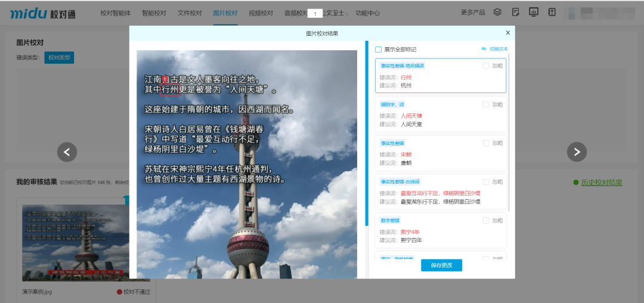The width and height of the screenshot is (644, 303).
Task: Go to next image with right arrow
Action: tap(576, 152)
